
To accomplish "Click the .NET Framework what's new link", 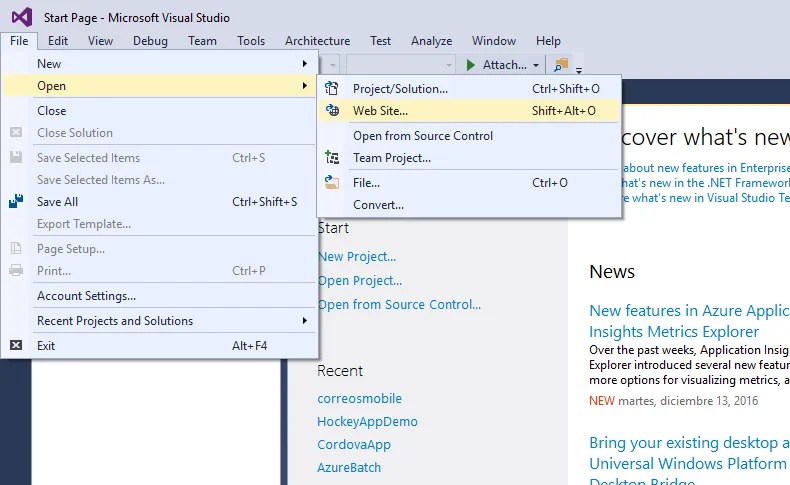I will click(705, 183).
